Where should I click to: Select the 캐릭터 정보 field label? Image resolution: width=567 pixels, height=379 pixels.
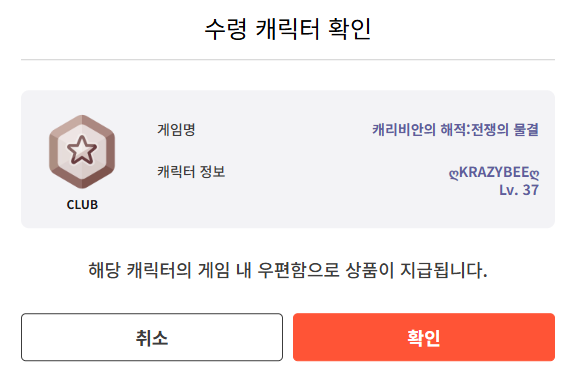pos(191,171)
